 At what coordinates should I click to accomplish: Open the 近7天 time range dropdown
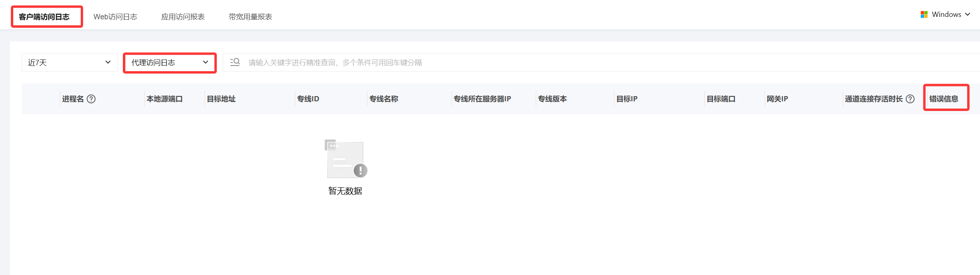tap(70, 62)
